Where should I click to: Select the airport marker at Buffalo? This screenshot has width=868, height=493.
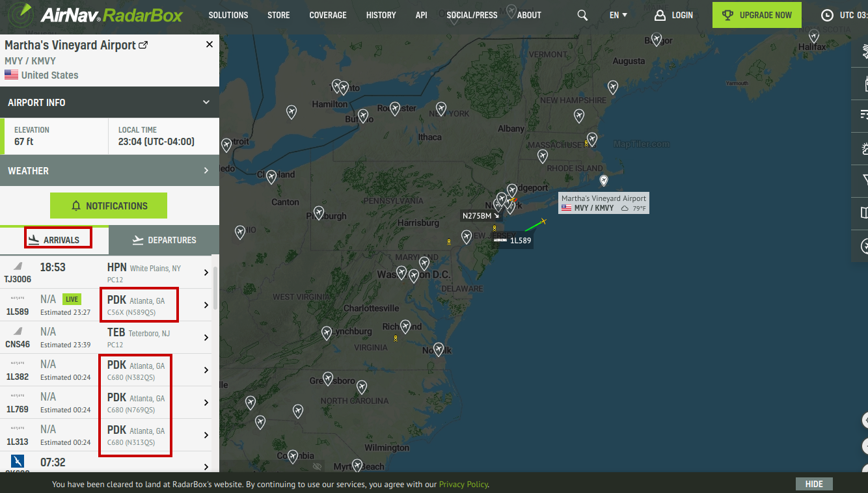(x=363, y=116)
